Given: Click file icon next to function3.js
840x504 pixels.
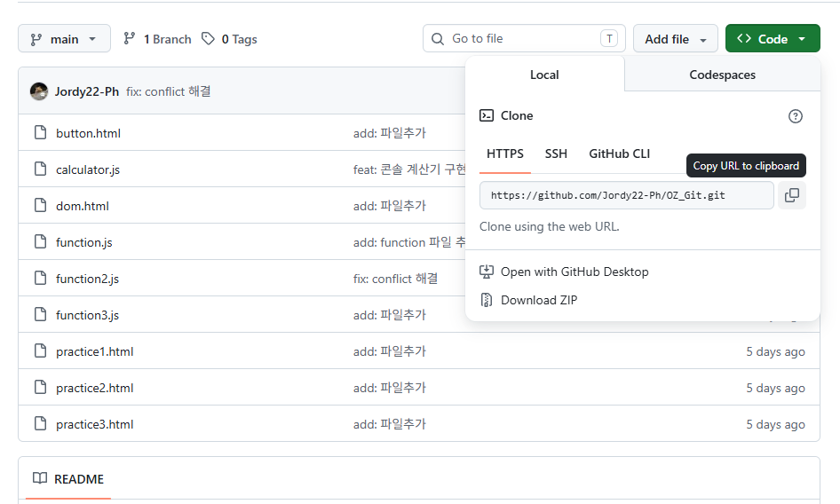Looking at the screenshot, I should click(40, 314).
